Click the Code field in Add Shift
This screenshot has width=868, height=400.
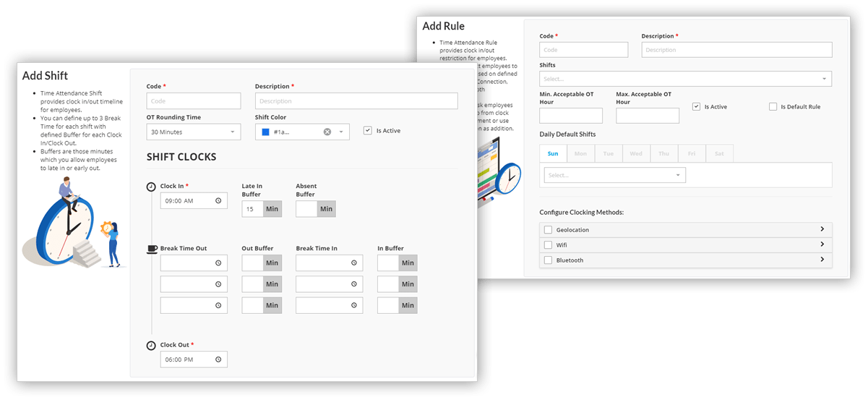[194, 101]
